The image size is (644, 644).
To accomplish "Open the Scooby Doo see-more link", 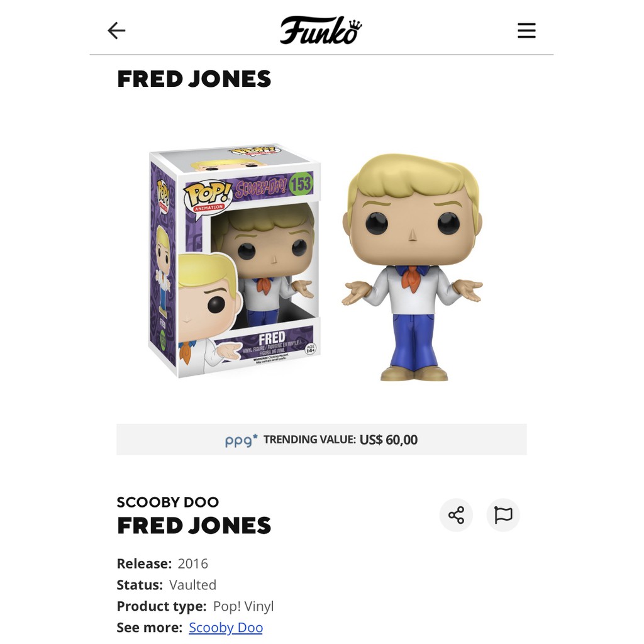I will [226, 627].
